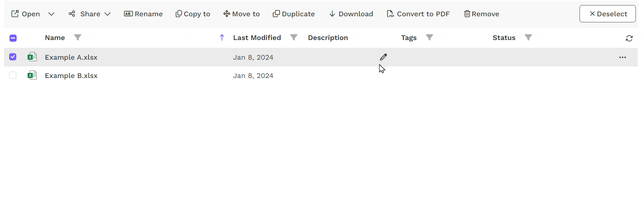Expand the Open dropdown arrow
This screenshot has height=215, width=644.
pyautogui.click(x=51, y=14)
